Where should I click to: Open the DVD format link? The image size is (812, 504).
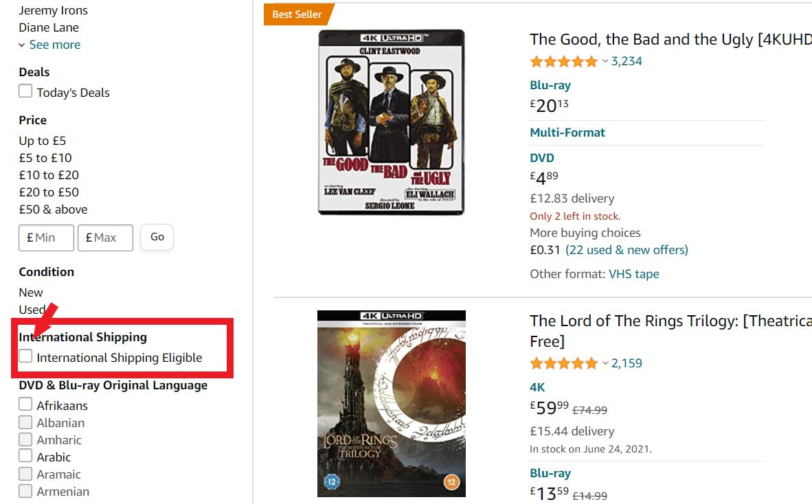tap(541, 157)
